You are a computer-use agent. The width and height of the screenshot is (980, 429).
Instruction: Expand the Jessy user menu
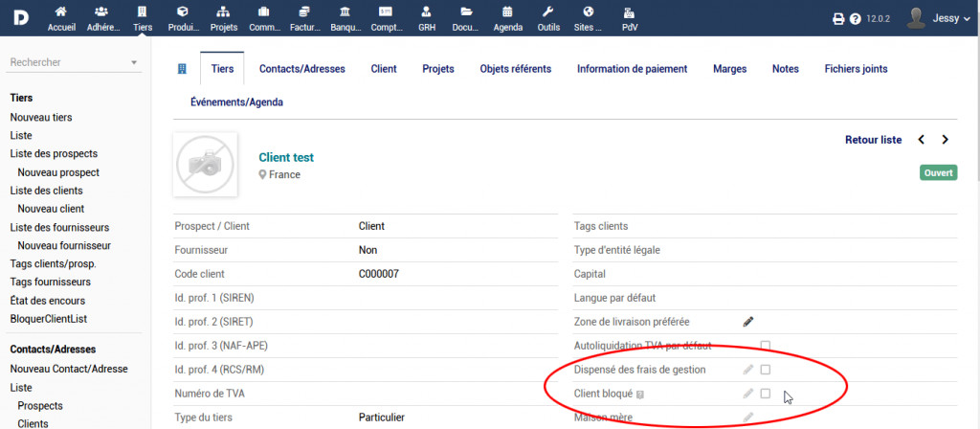click(x=931, y=18)
